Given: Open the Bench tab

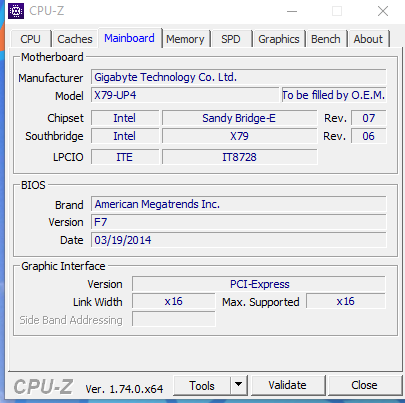Looking at the screenshot, I should [326, 39].
